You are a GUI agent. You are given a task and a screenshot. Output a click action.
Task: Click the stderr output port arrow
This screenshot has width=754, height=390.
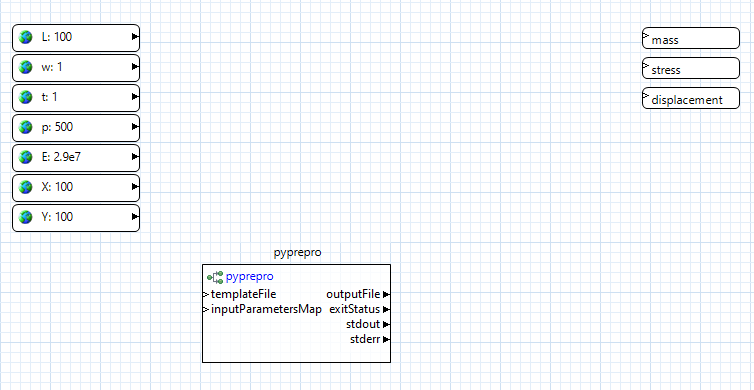pos(386,340)
